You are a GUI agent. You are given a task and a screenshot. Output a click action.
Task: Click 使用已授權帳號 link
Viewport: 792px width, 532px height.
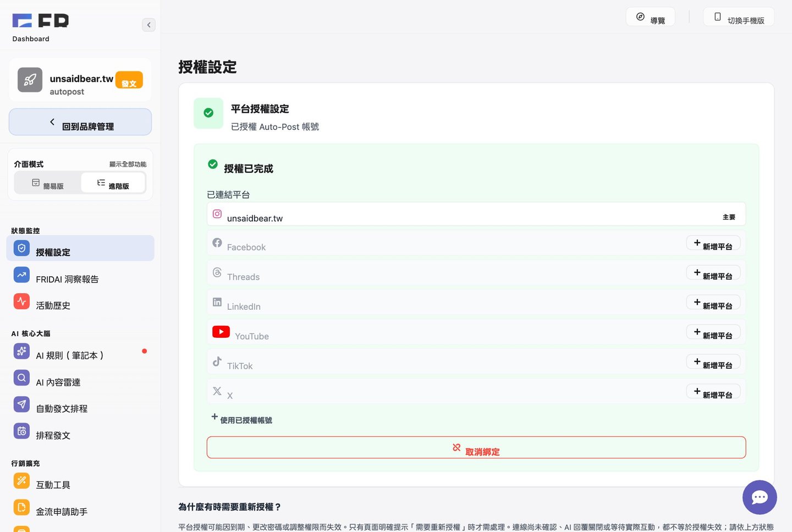pyautogui.click(x=242, y=419)
